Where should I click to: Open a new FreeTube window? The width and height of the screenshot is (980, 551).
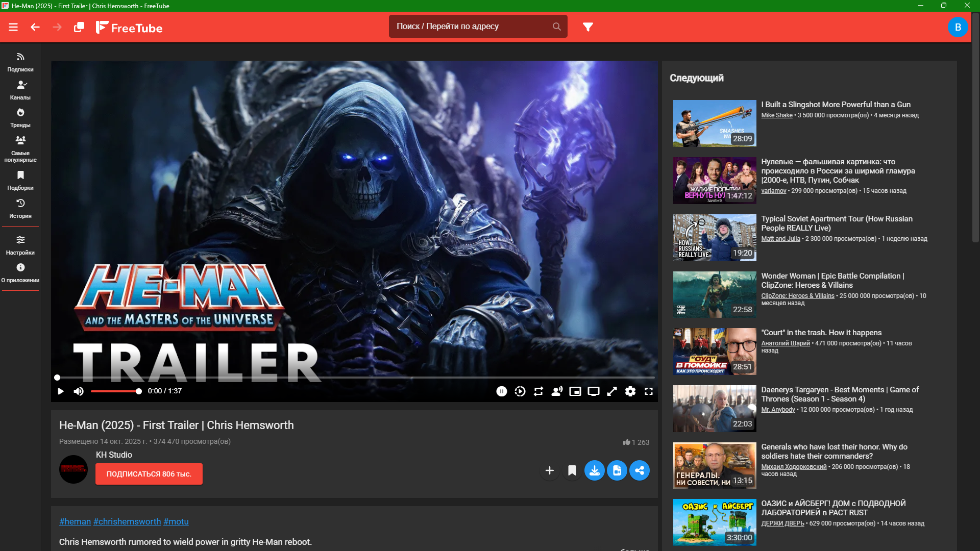tap(79, 27)
